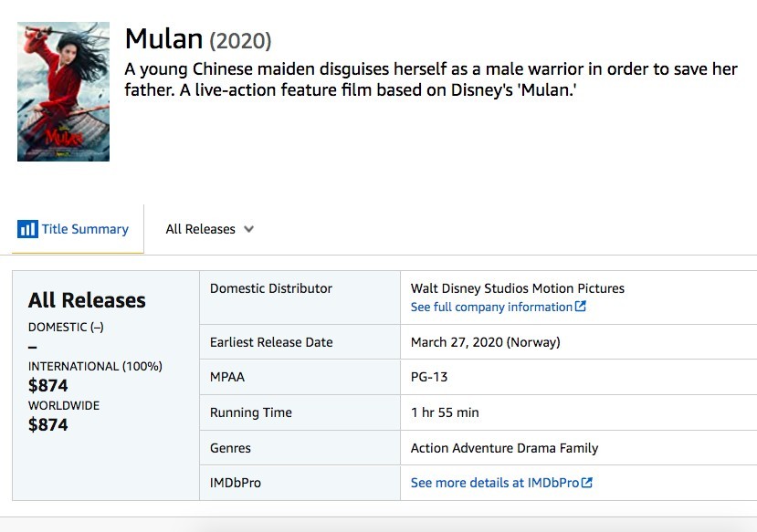Click the PG-13 MPAA rating value
The width and height of the screenshot is (757, 532).
(429, 377)
